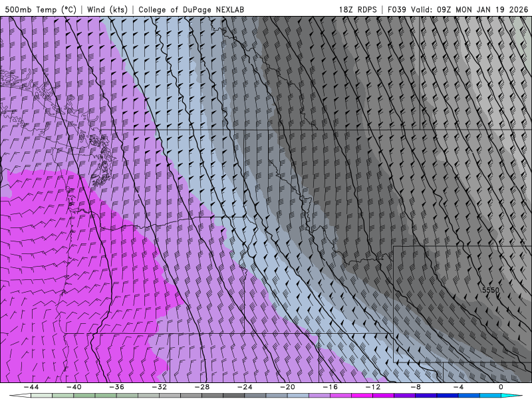Click the -36 color scale label
Screen dimensions: 532x399
pos(116,387)
